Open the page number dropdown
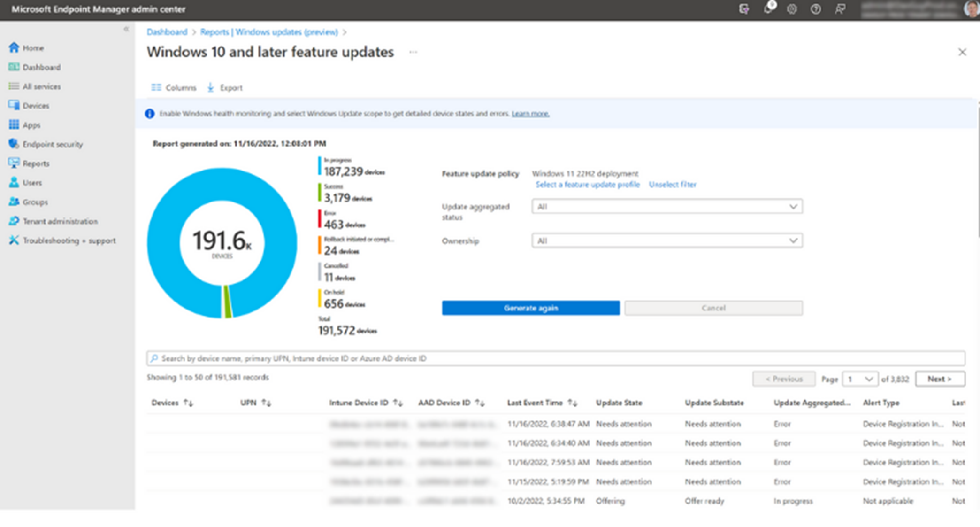The image size is (980, 527). point(860,379)
